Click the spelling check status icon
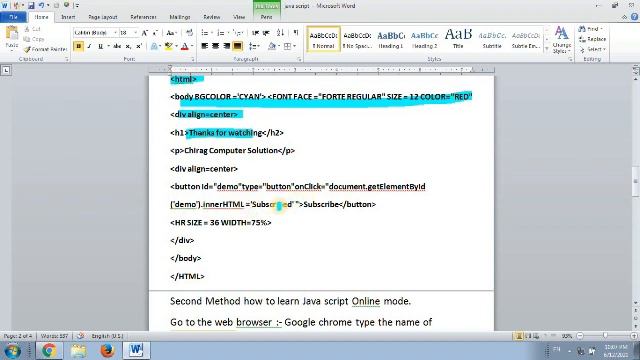 coord(80,336)
